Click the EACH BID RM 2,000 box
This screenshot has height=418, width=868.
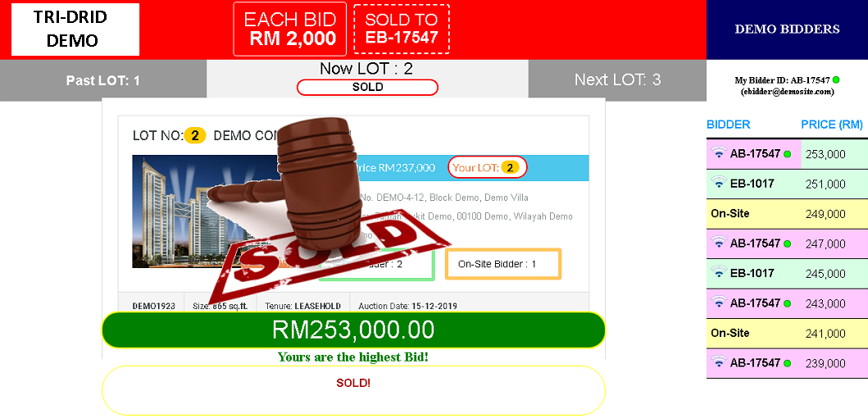pos(290,29)
